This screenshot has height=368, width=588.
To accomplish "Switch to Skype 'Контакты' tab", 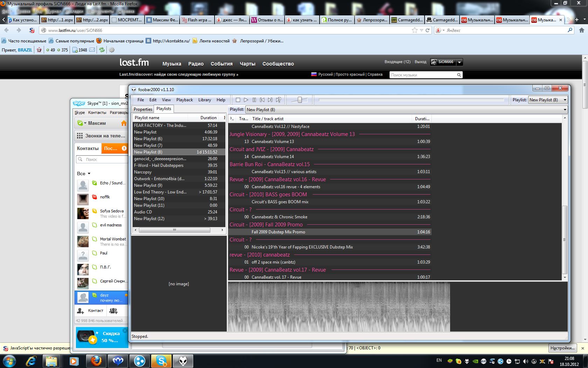I will (88, 148).
